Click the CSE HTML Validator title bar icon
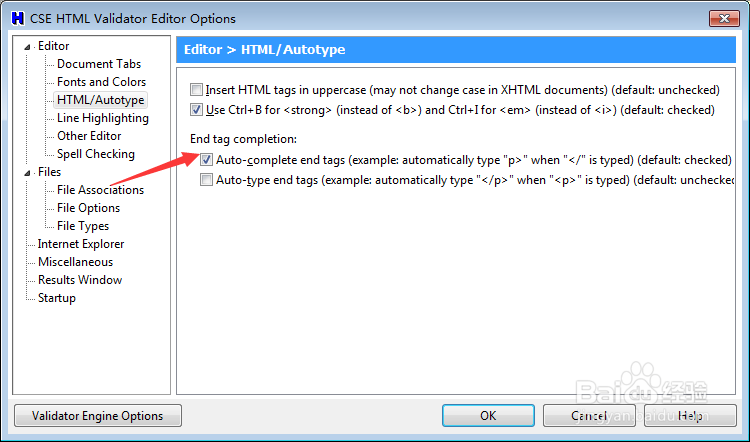This screenshot has width=750, height=442. point(16,18)
